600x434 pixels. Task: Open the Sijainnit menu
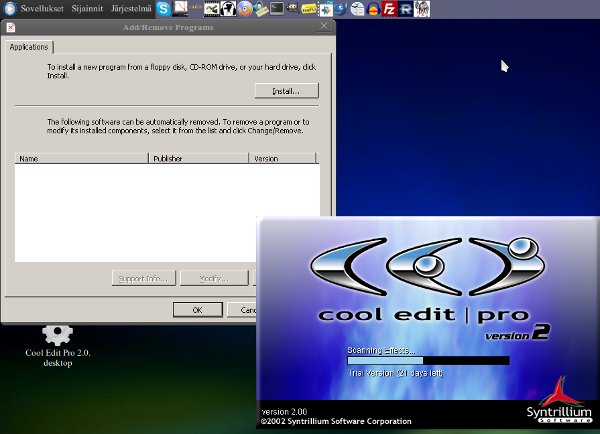(87, 8)
